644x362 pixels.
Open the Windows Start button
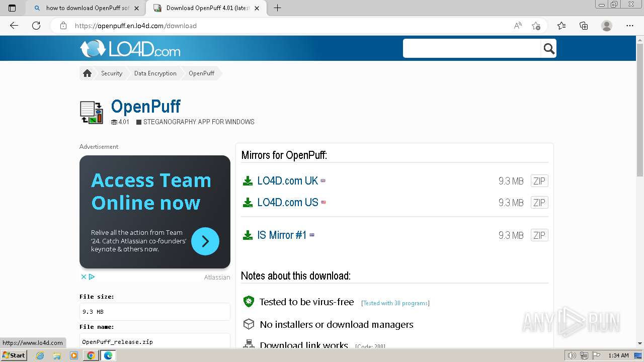tap(14, 355)
